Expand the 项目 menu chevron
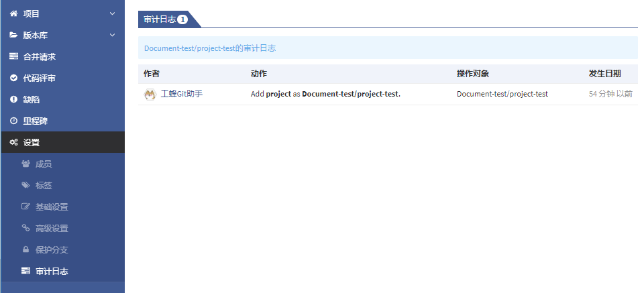 [x=112, y=13]
